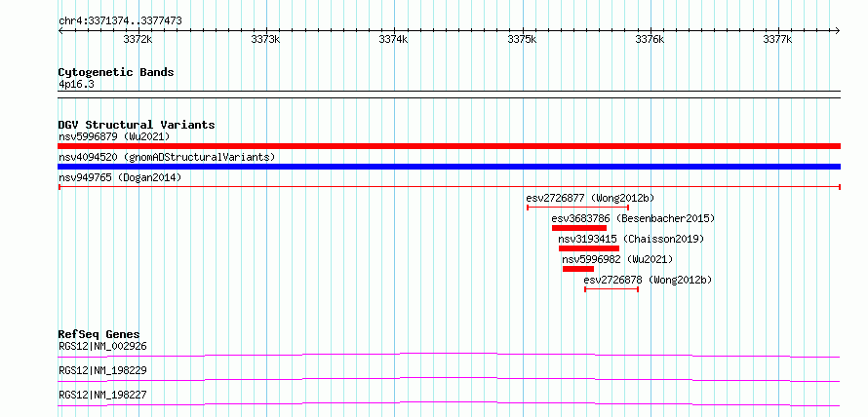The image size is (868, 417).
Task: Click the magenta transcript line of NM_198229
Action: click(x=450, y=379)
